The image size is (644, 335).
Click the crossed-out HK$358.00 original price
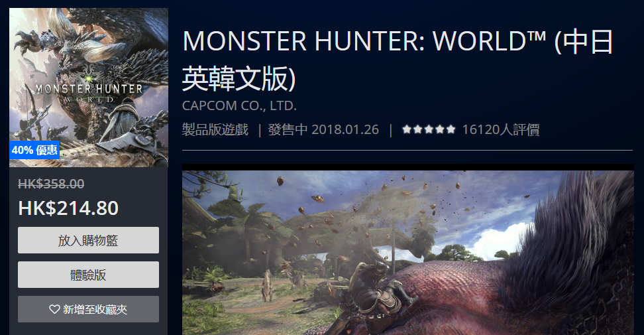pyautogui.click(x=51, y=184)
